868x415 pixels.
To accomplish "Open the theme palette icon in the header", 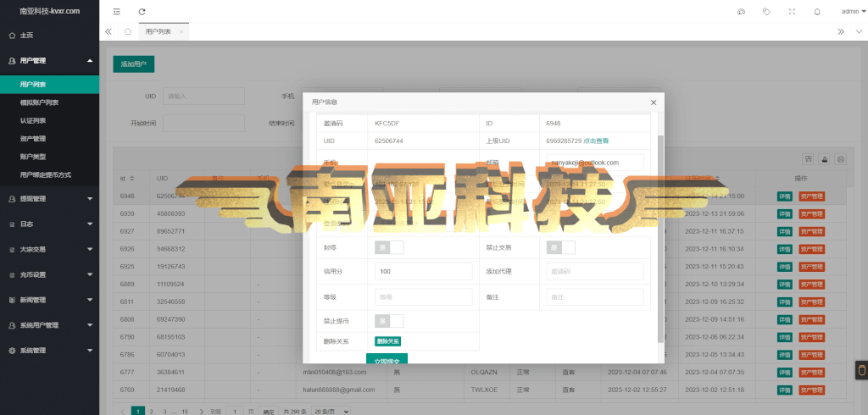I will point(741,12).
